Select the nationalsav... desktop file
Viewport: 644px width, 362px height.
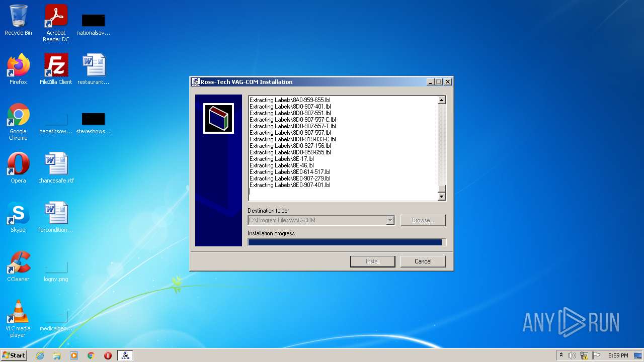coord(94,24)
